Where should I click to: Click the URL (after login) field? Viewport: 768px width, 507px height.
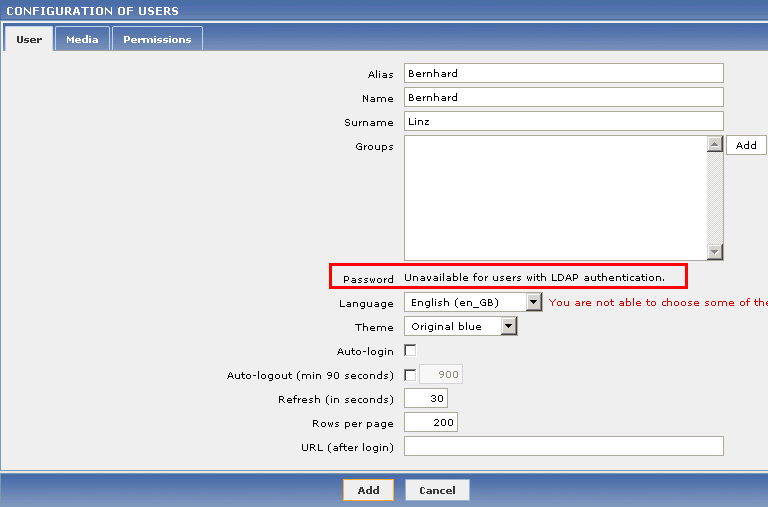[x=563, y=446]
